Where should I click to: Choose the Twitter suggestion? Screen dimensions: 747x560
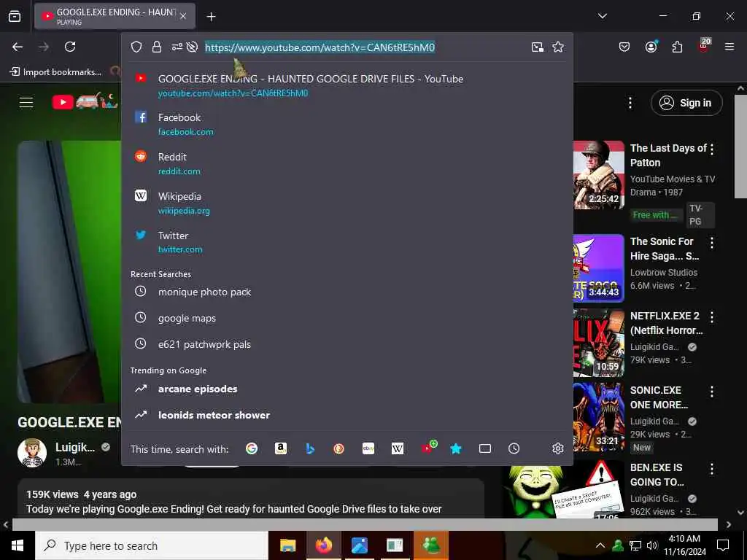pos(347,242)
